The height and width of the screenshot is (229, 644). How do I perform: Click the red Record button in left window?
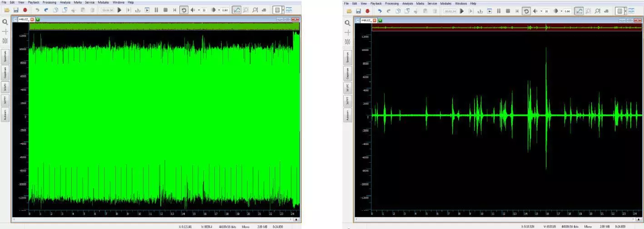point(25,10)
